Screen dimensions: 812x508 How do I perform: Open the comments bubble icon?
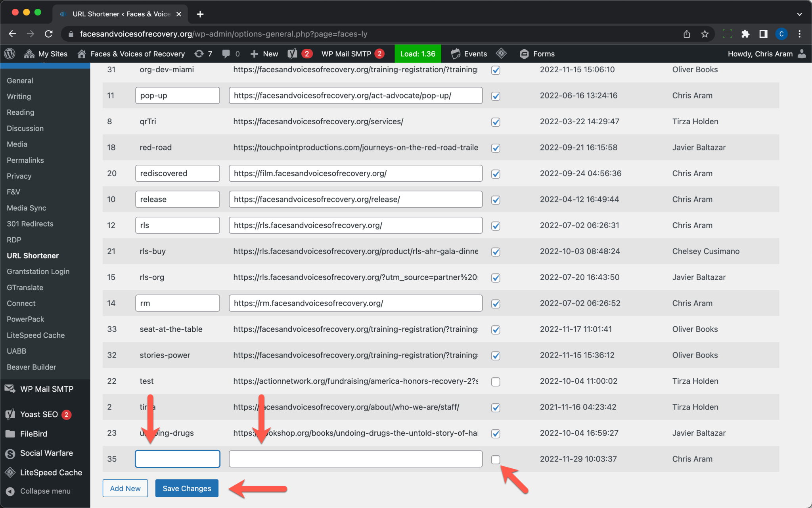click(x=226, y=54)
